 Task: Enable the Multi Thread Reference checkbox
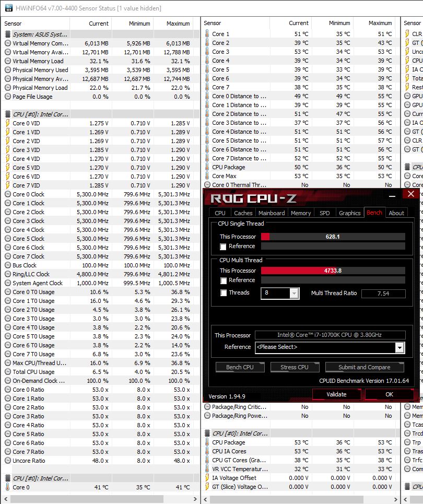point(223,280)
